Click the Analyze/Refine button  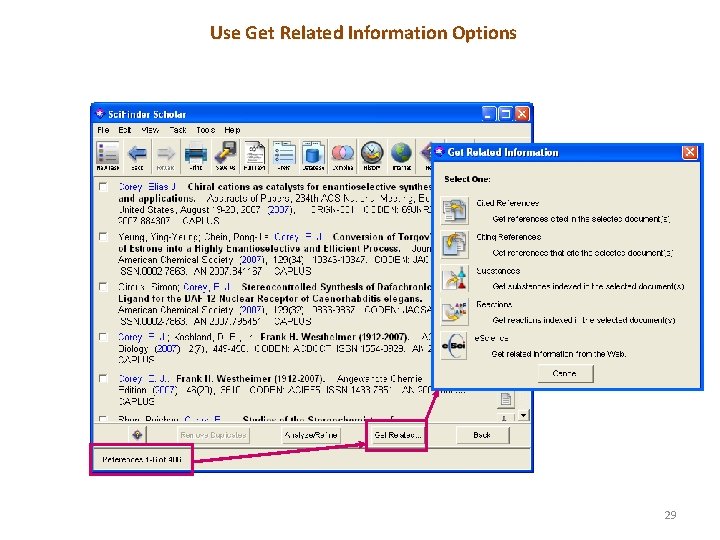click(x=311, y=435)
